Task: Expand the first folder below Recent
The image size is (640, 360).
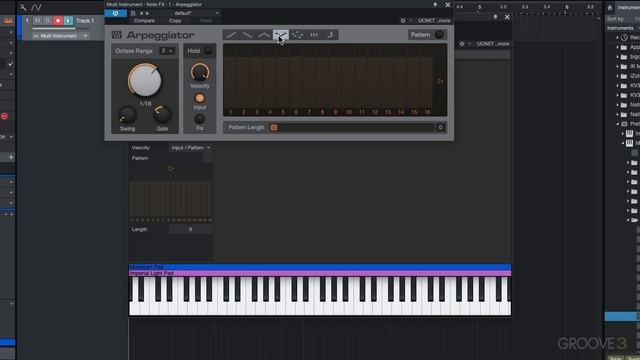Action: pyautogui.click(x=618, y=47)
